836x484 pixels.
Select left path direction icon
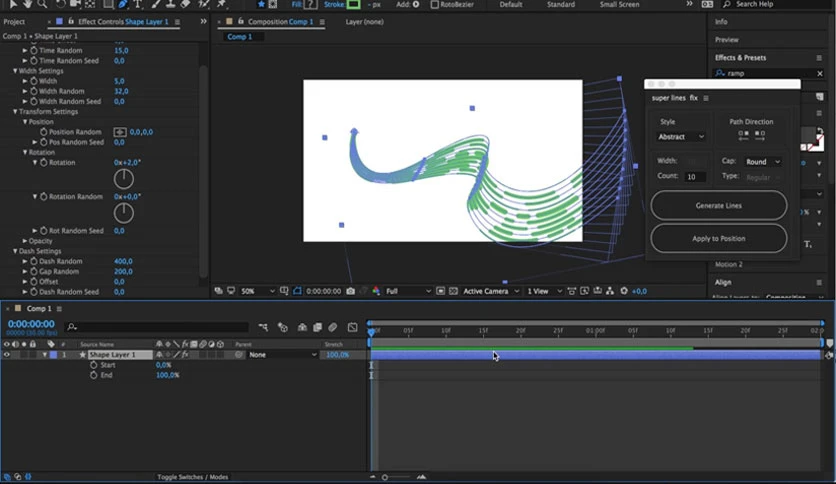743,135
